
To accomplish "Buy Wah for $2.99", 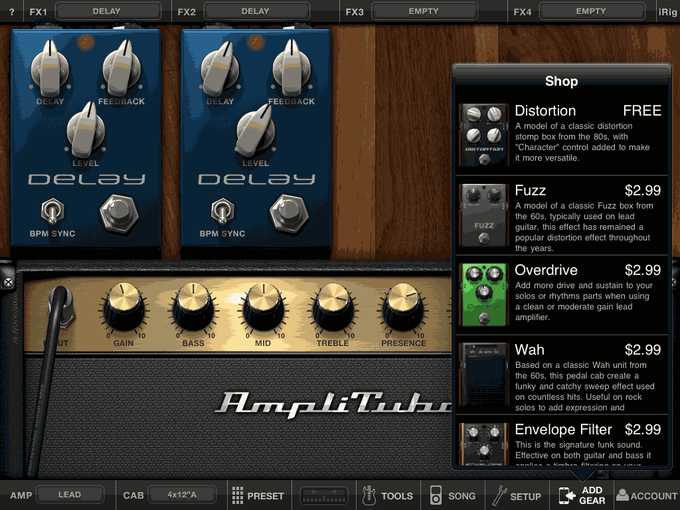I will (643, 350).
